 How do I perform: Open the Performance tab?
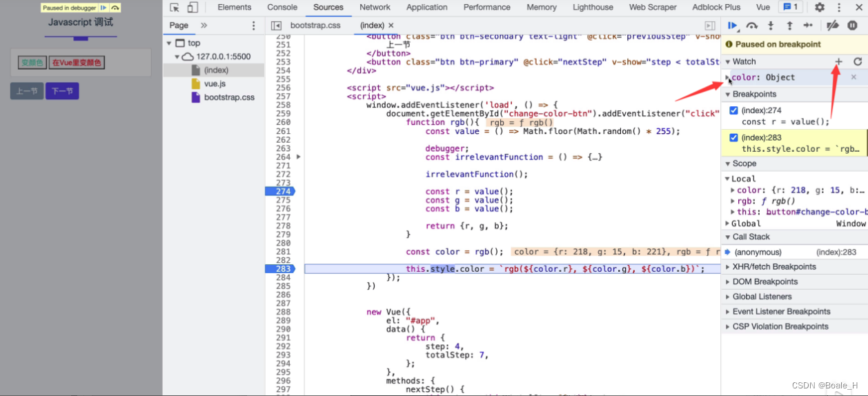click(x=487, y=8)
